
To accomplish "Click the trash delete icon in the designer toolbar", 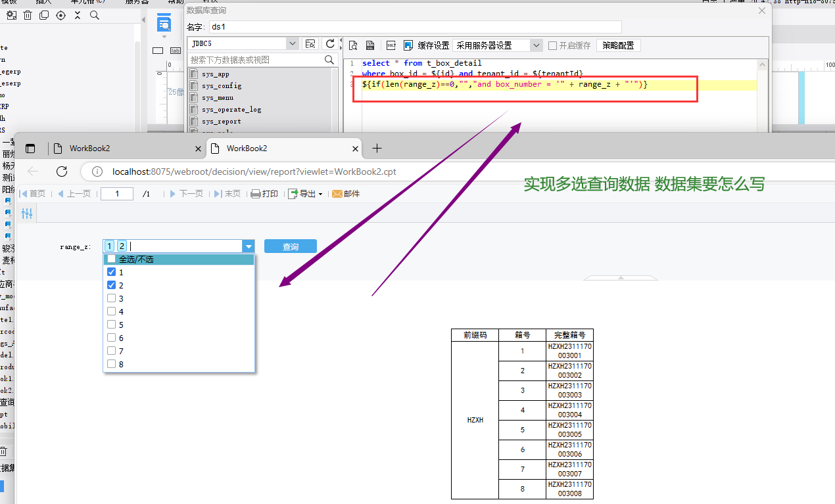I will click(x=28, y=15).
